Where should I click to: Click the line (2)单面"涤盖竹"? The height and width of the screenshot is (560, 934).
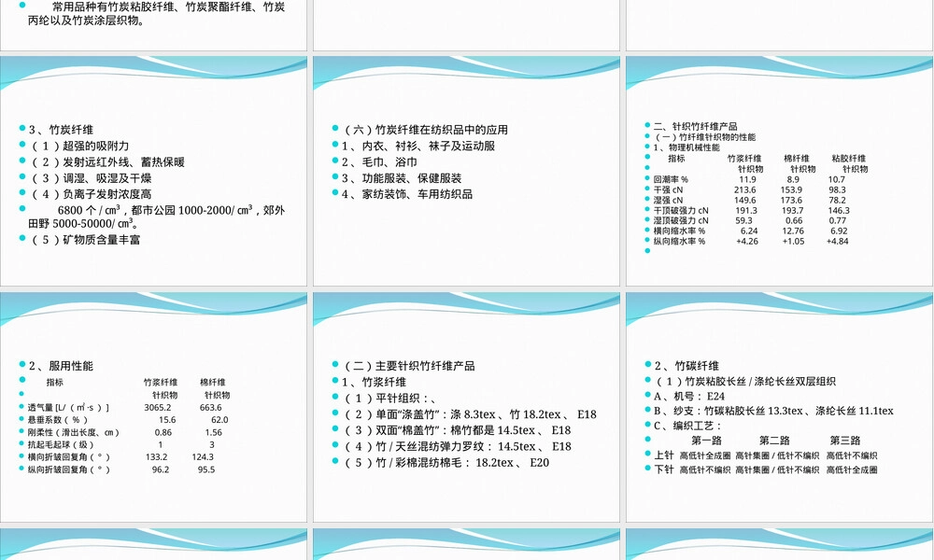[470, 414]
